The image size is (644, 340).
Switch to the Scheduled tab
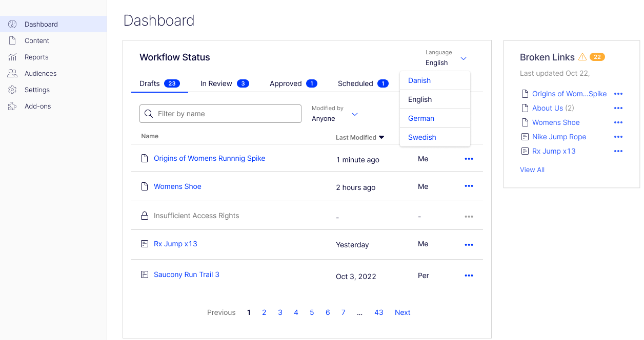coord(363,83)
